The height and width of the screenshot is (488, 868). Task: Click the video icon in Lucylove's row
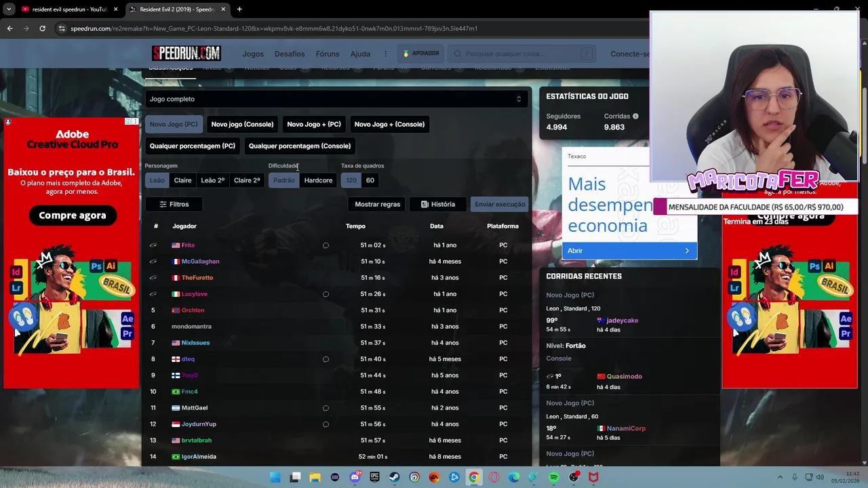coord(325,294)
